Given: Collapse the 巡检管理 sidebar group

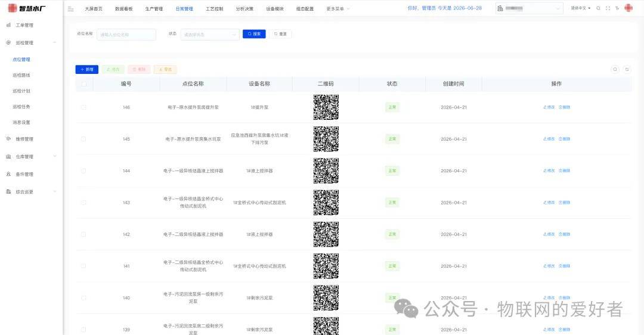Looking at the screenshot, I should 31,43.
